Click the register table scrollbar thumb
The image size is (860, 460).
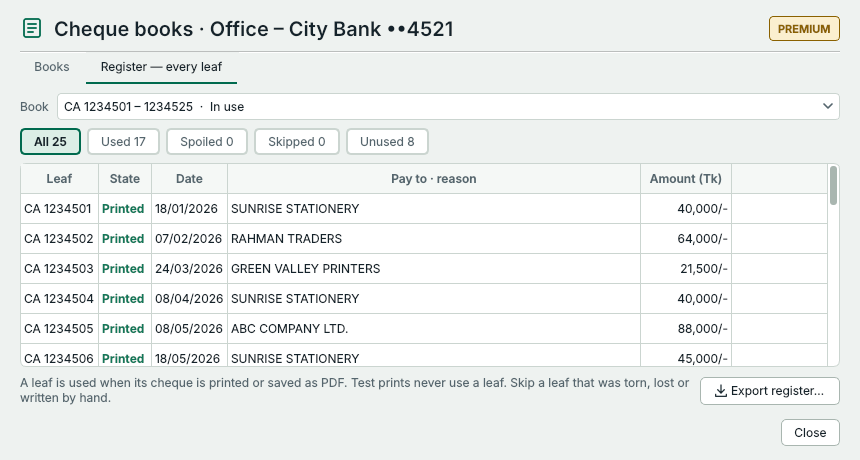(x=834, y=185)
